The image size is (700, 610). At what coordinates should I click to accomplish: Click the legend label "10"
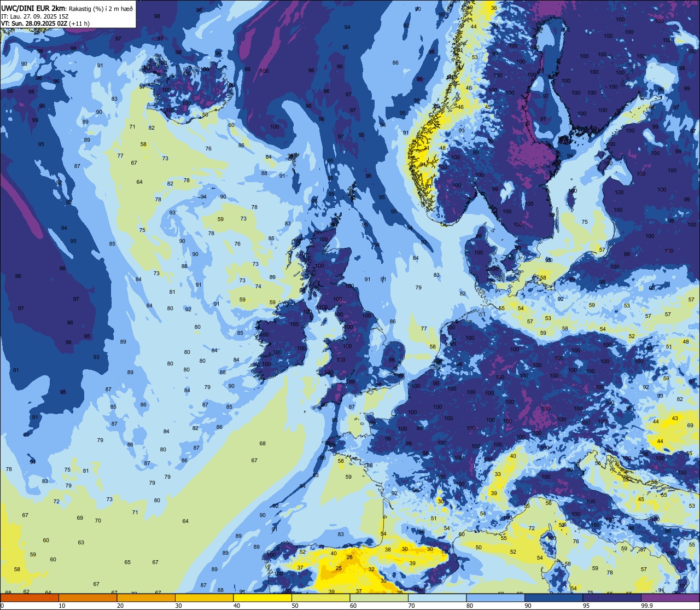click(62, 606)
